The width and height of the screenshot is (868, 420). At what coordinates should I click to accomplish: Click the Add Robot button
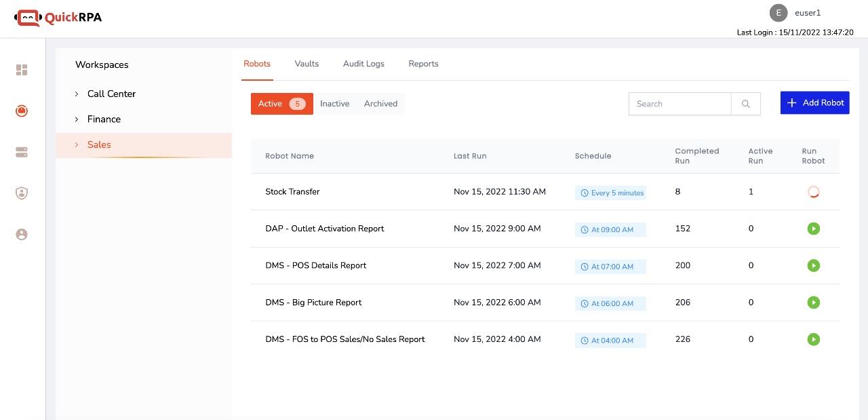coord(814,103)
